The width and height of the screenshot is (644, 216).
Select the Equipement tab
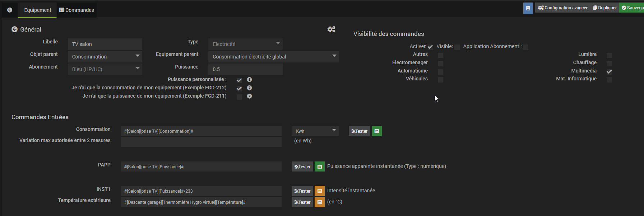37,10
